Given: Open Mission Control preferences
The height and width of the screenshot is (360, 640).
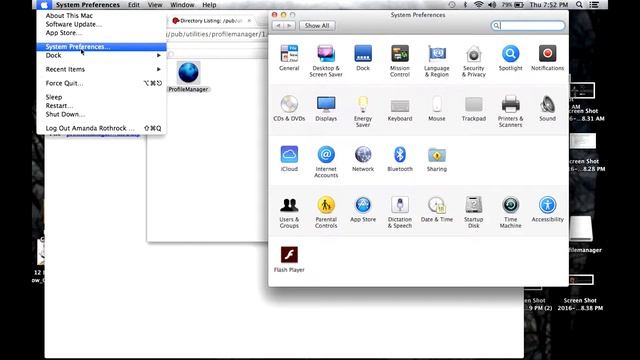Looking at the screenshot, I should coord(400,61).
